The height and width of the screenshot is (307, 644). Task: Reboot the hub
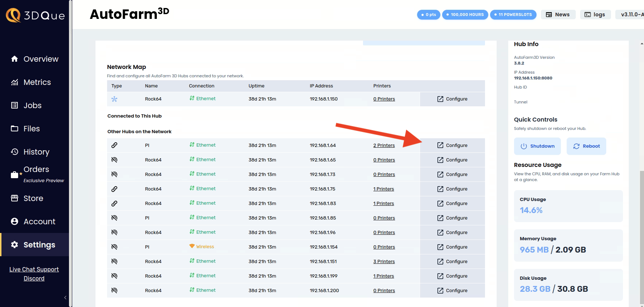pyautogui.click(x=586, y=146)
